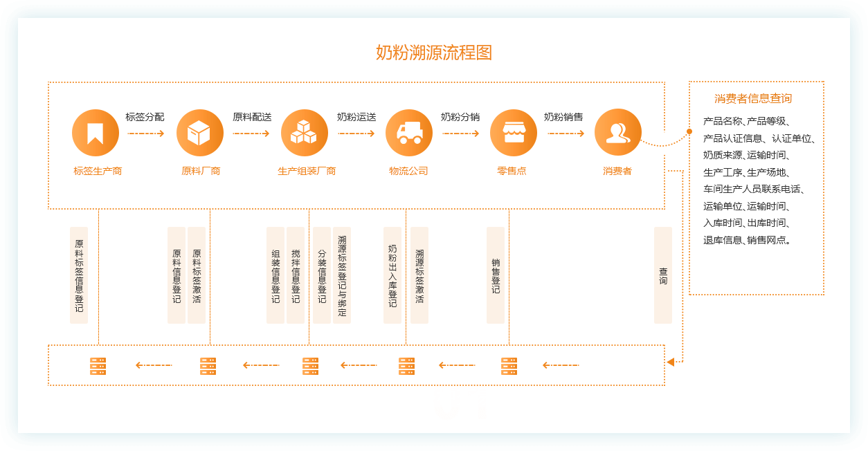Image resolution: width=868 pixels, height=451 pixels.
Task: Select the 消费者 people icon
Action: (x=618, y=133)
